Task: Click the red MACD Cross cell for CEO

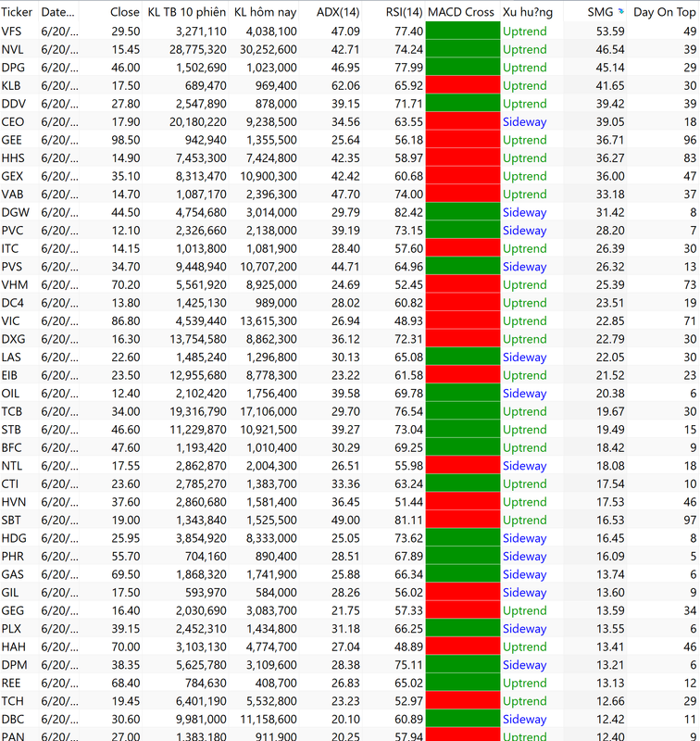Action: (462, 122)
